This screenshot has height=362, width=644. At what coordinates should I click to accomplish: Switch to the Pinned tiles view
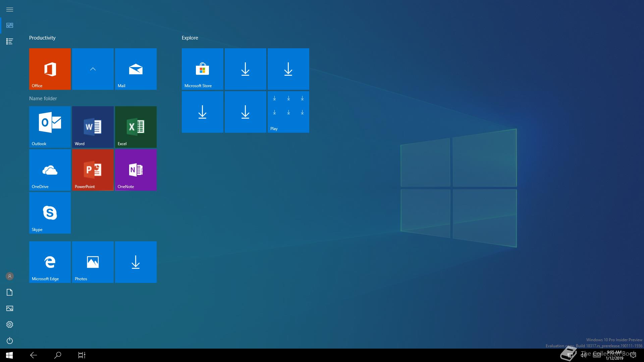[x=10, y=25]
